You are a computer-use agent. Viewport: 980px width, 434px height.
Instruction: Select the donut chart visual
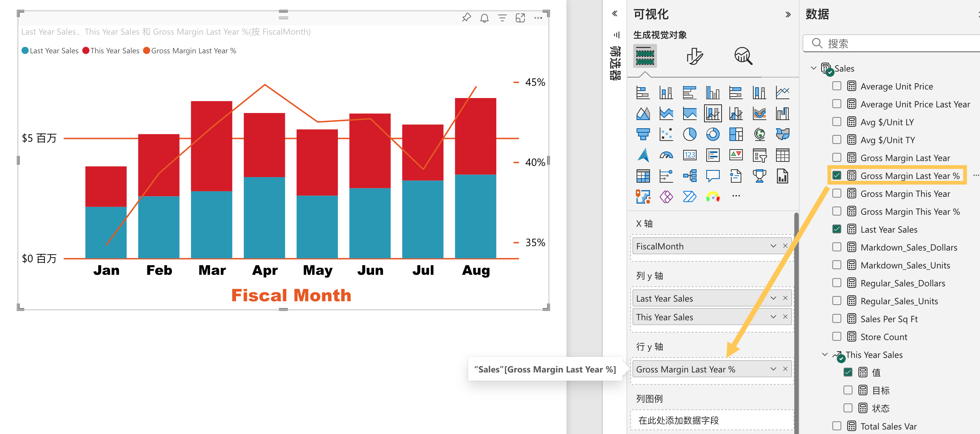[x=713, y=134]
